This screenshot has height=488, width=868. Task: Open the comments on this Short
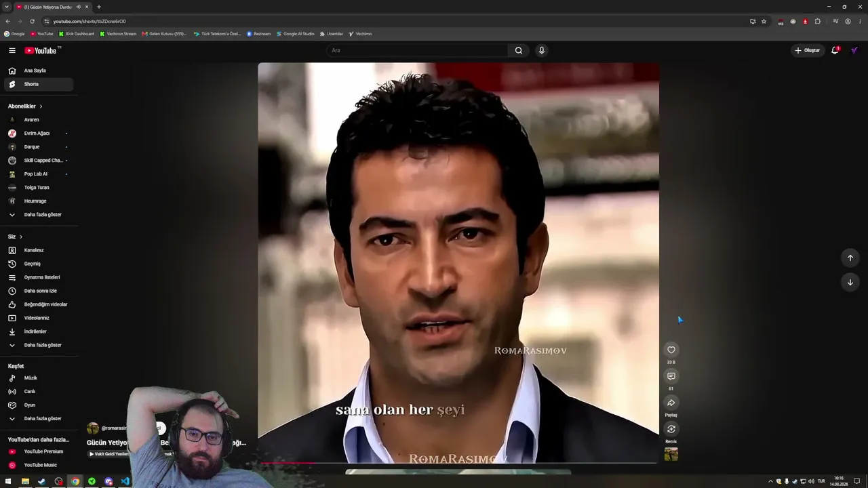[x=671, y=376]
